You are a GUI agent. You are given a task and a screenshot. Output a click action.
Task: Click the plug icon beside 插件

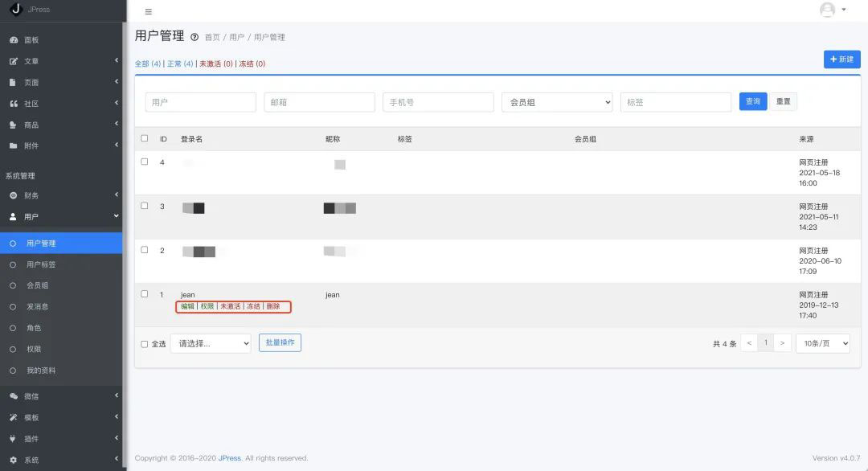pos(13,439)
